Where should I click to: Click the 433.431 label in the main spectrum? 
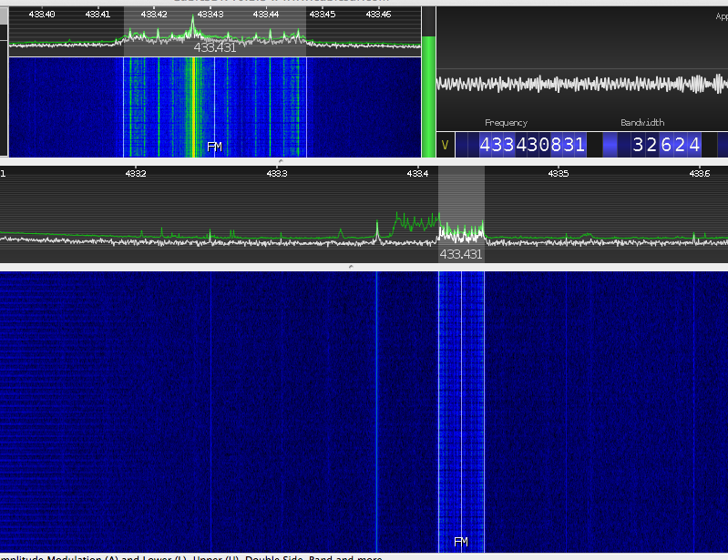tap(460, 254)
